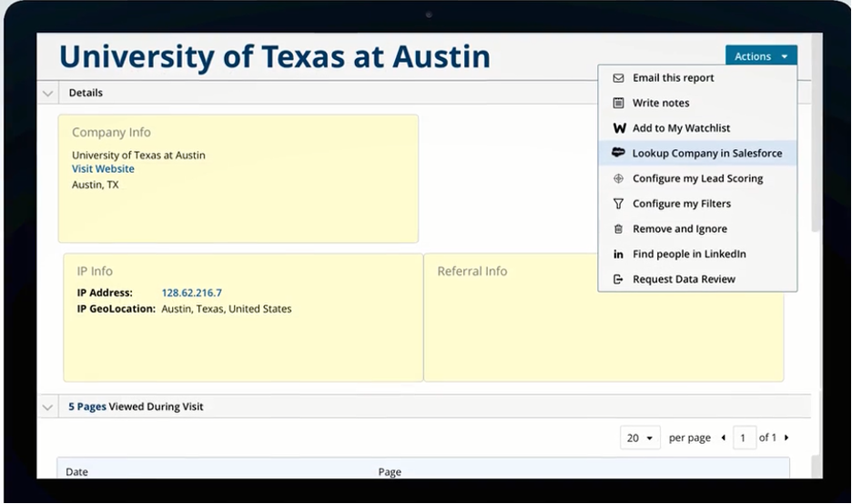Select Email this report menu item
The width and height of the screenshot is (852, 504).
click(697, 77)
